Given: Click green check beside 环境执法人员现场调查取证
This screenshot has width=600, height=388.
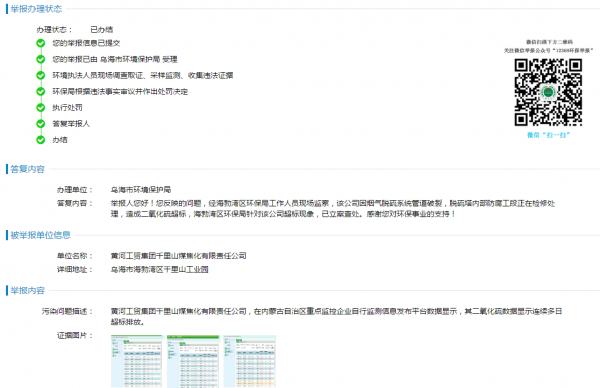Looking at the screenshot, I should click(x=41, y=75).
